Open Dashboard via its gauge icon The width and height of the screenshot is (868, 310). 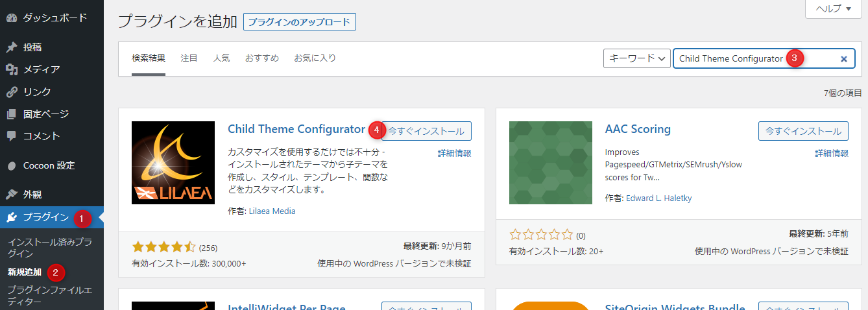click(11, 18)
